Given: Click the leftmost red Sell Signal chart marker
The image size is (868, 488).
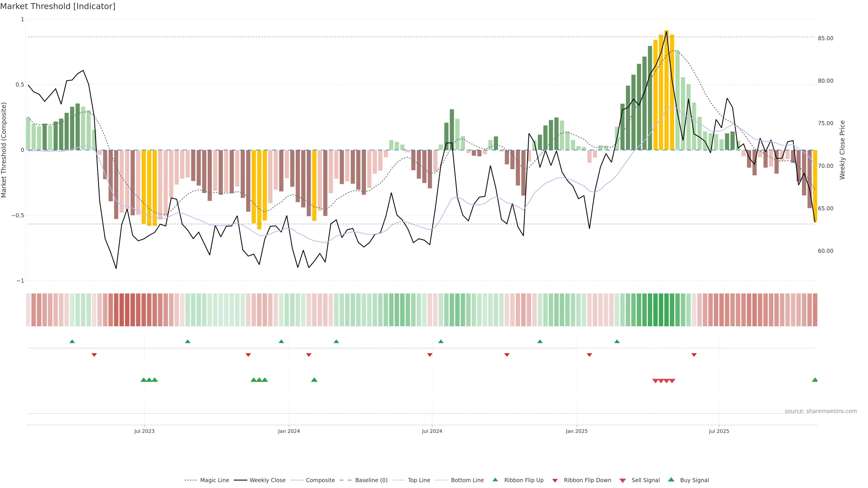Looking at the screenshot, I should 655,381.
